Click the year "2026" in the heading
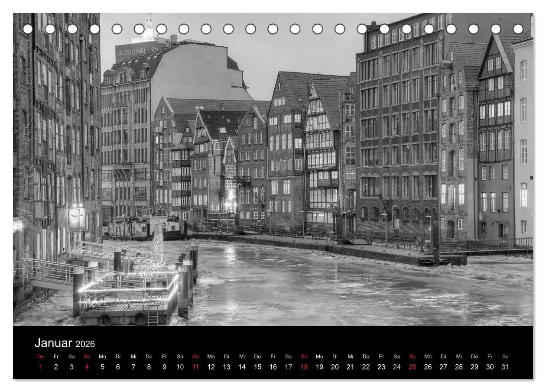The width and height of the screenshot is (546, 392). coord(85,344)
